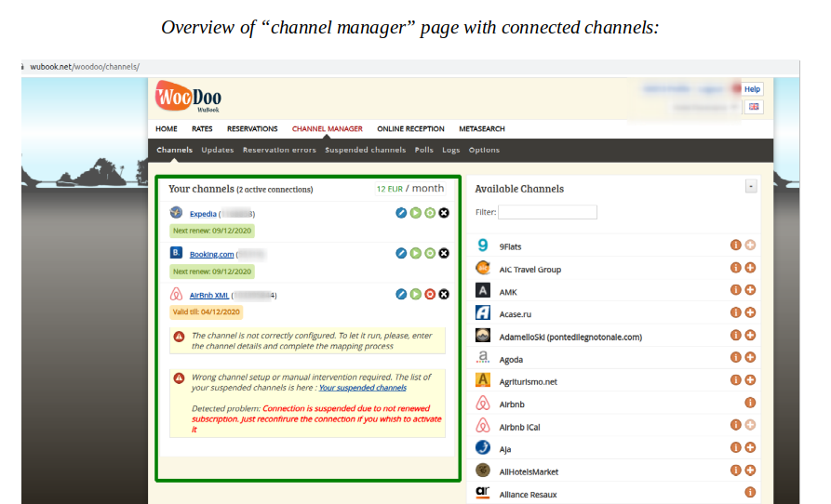Show info for the AMK channel
The height and width of the screenshot is (504, 831).
pos(735,289)
